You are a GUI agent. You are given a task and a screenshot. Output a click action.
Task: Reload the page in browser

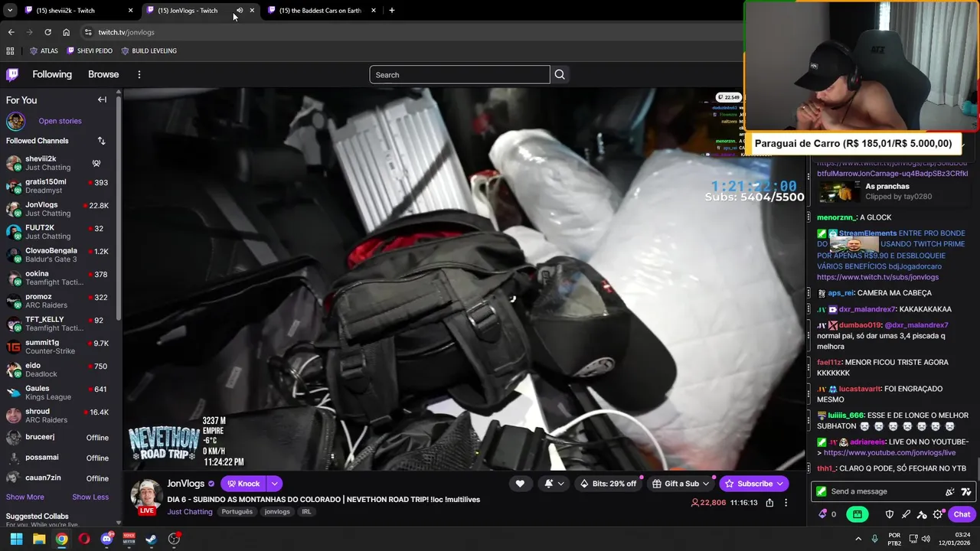coord(47,32)
